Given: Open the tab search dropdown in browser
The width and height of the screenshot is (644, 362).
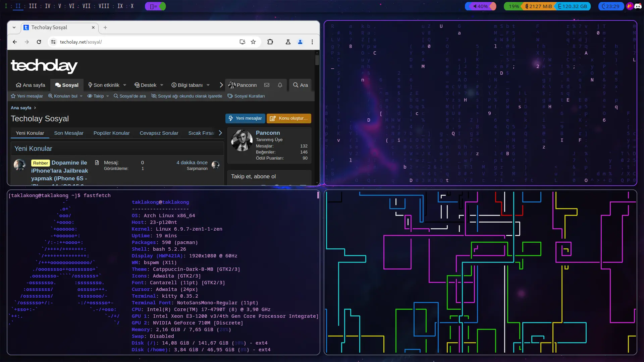Looking at the screenshot, I should pyautogui.click(x=14, y=27).
